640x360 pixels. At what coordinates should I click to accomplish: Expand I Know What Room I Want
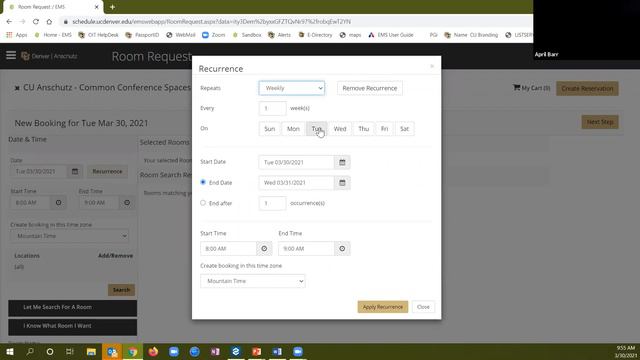coord(73,327)
